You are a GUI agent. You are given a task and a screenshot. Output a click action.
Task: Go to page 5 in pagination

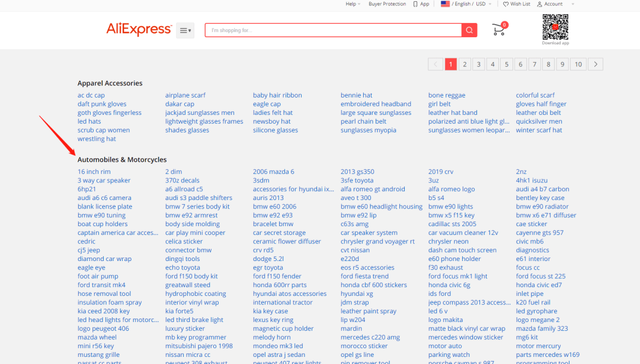tap(507, 64)
